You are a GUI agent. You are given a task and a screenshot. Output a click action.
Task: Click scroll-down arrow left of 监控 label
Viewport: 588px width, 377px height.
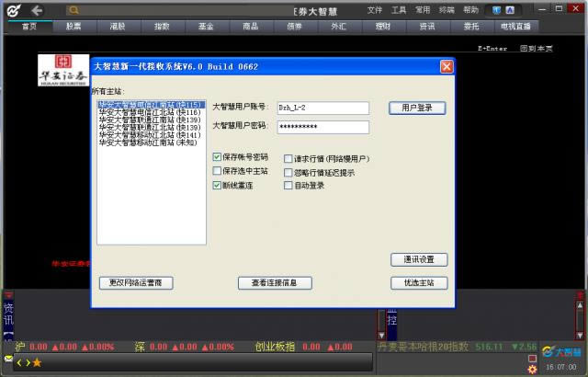[381, 335]
